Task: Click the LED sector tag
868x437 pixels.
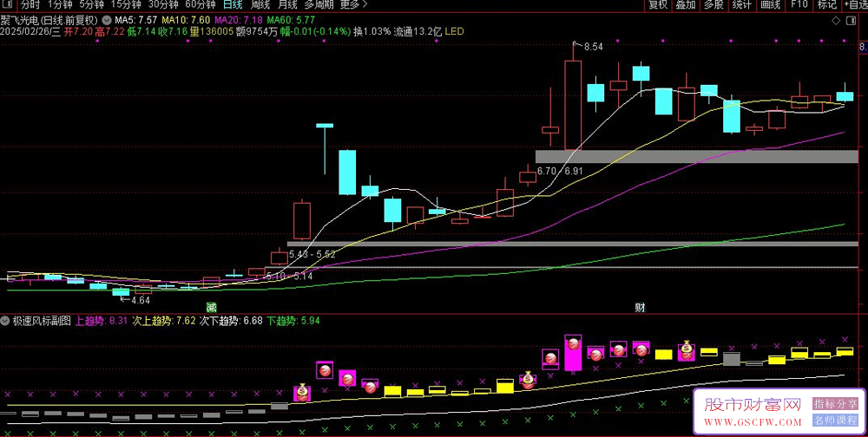Action: click(454, 31)
